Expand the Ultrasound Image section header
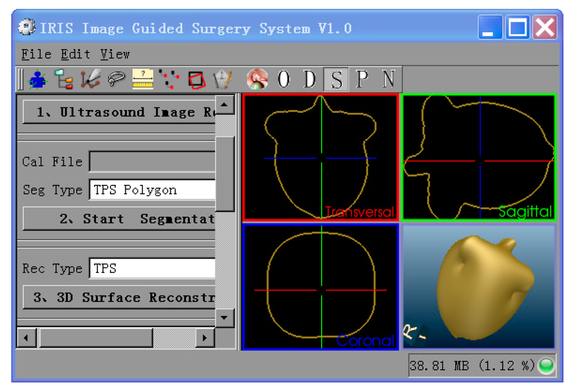The image size is (572, 392). click(118, 112)
